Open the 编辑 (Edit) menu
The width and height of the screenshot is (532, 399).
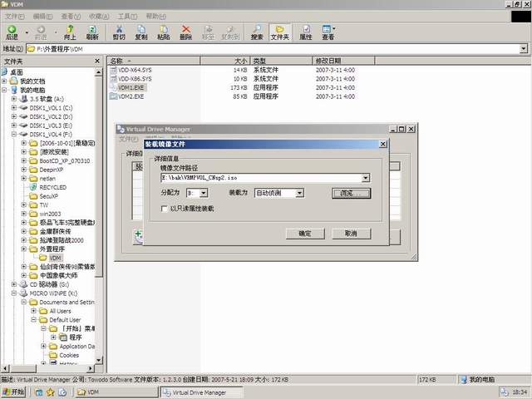[x=42, y=16]
